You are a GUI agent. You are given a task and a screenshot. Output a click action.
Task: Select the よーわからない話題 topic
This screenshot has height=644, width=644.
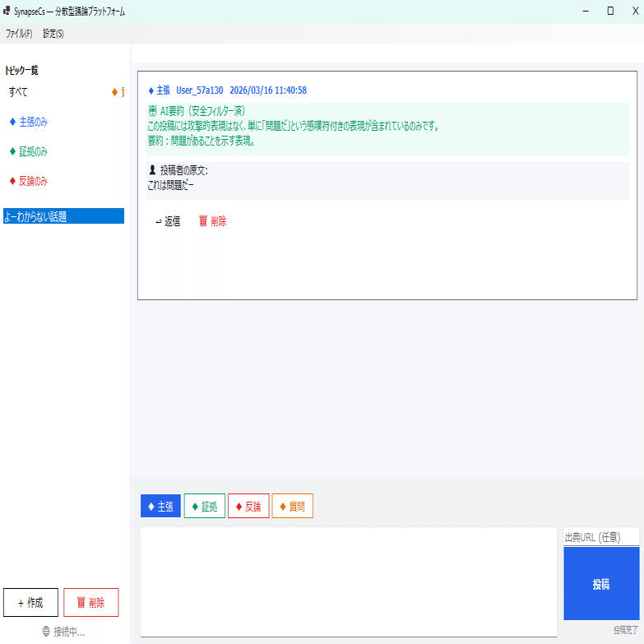[x=63, y=216]
